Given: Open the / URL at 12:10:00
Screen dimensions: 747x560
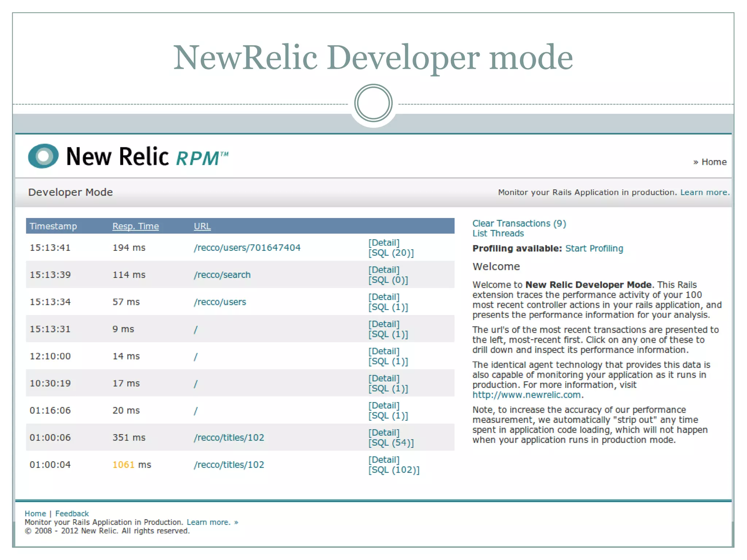Looking at the screenshot, I should tap(196, 356).
